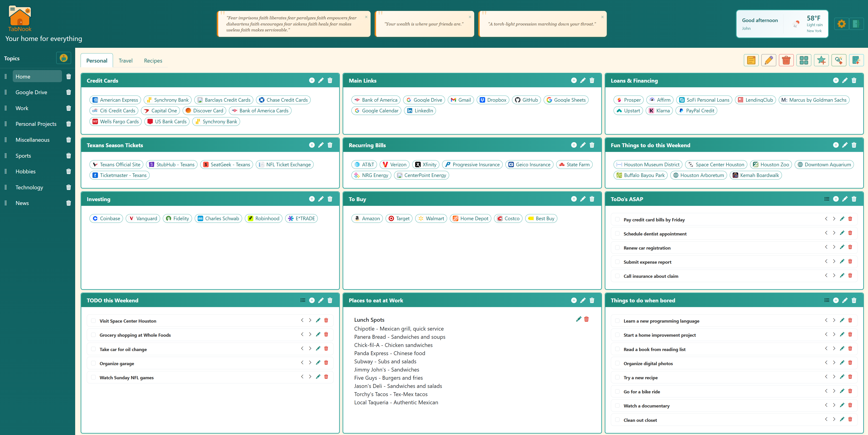
Task: Check off the Pay credit card bills task
Action: click(617, 219)
